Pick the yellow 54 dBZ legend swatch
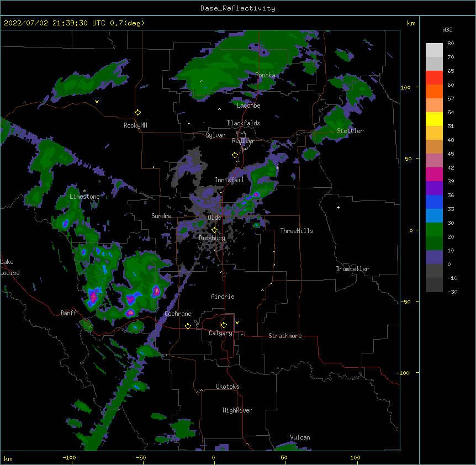 point(434,119)
